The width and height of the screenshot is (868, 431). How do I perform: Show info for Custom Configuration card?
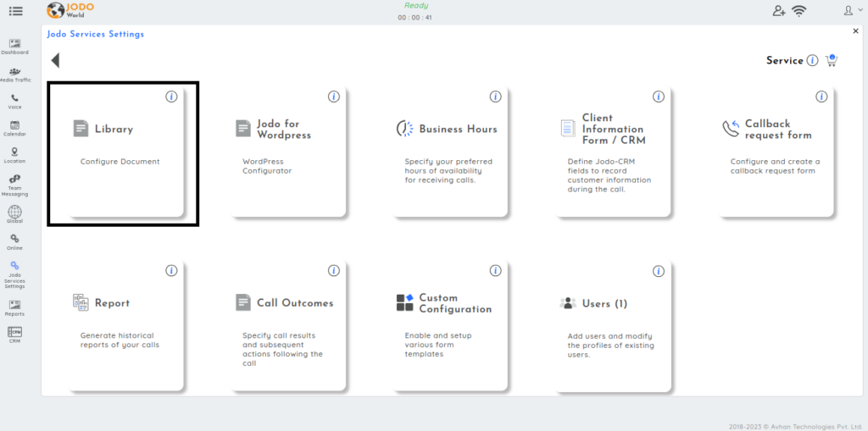[x=495, y=271]
